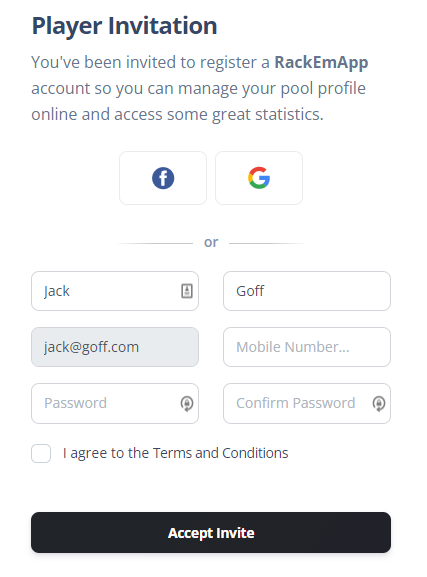Click the key icon in Password field
Image resolution: width=427 pixels, height=577 pixels.
(x=187, y=404)
